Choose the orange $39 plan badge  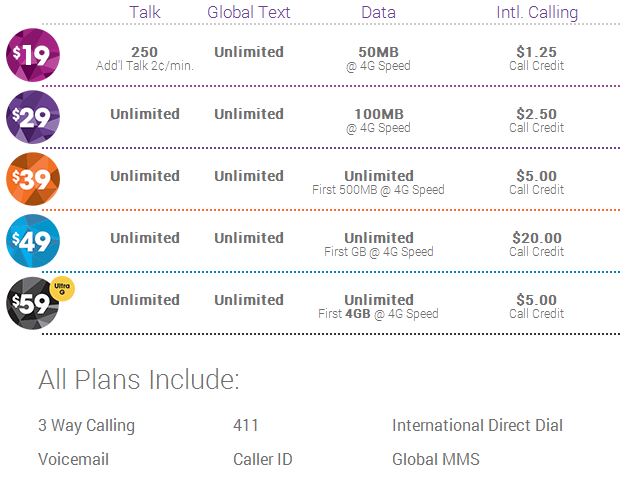click(33, 179)
